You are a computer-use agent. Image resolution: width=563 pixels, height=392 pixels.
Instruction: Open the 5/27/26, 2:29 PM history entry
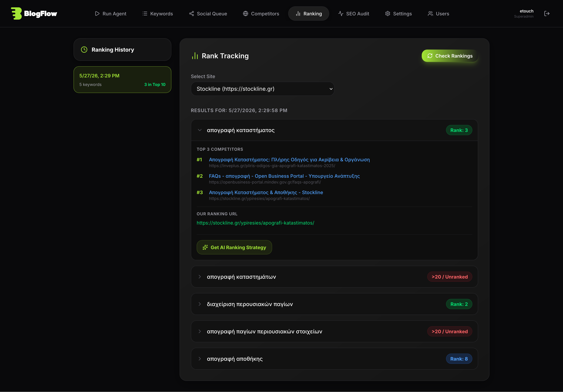(x=122, y=80)
